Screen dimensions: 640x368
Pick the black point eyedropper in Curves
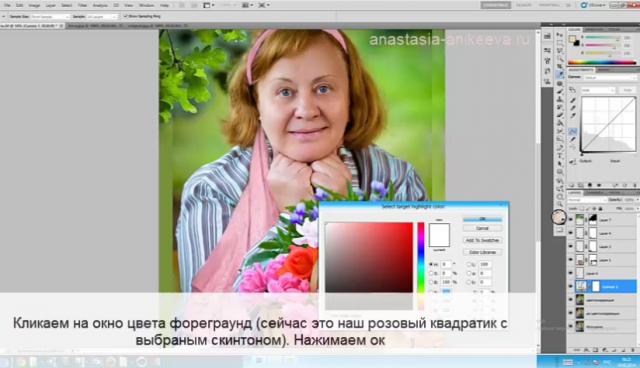point(573,100)
